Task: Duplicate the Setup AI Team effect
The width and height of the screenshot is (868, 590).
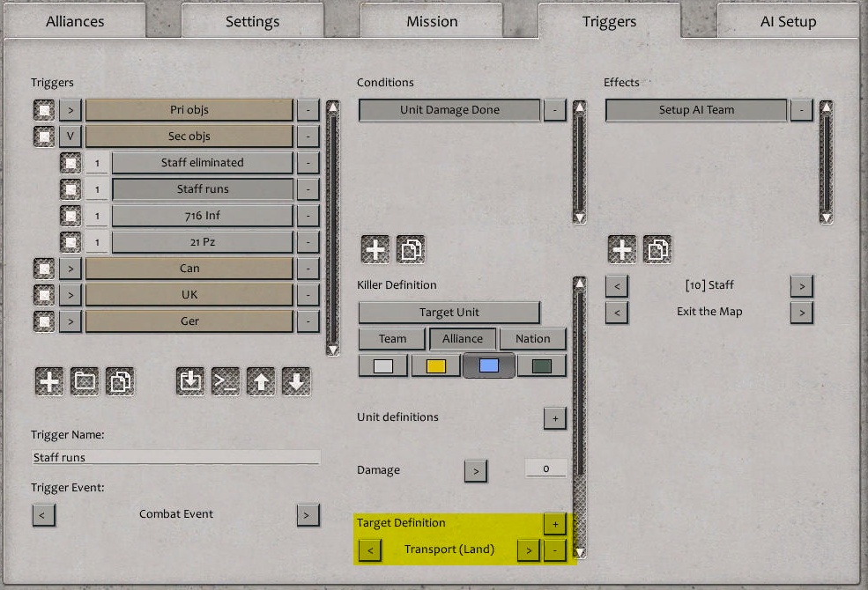Action: (x=656, y=248)
